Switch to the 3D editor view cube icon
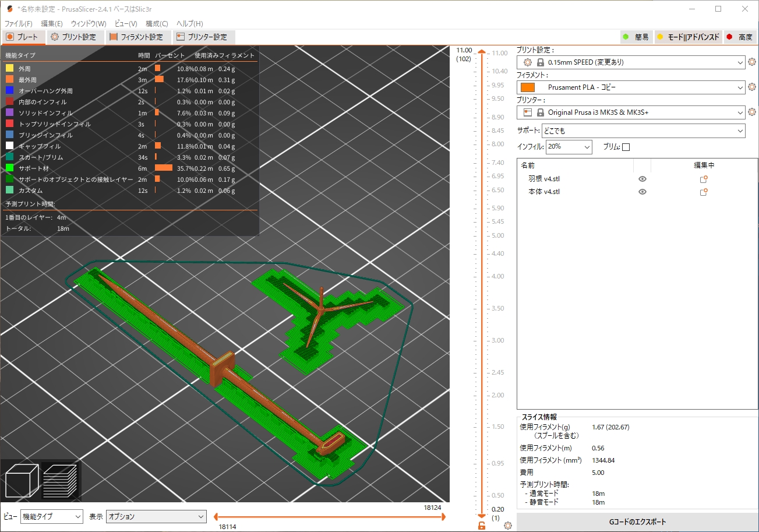Screen dimensions: 759x532 [x=22, y=480]
